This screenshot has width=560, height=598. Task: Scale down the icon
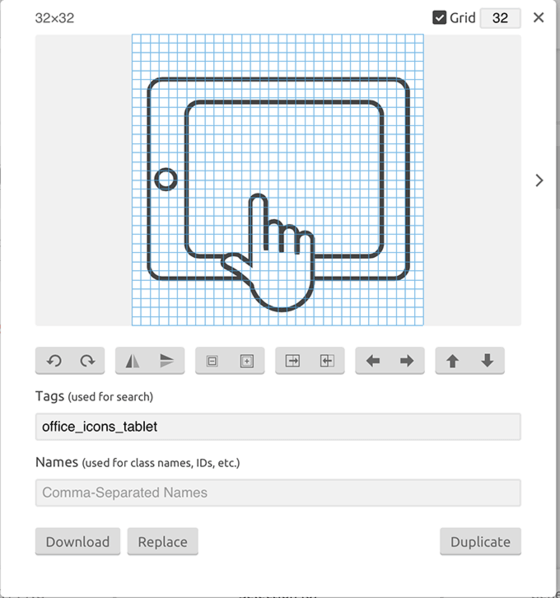212,360
